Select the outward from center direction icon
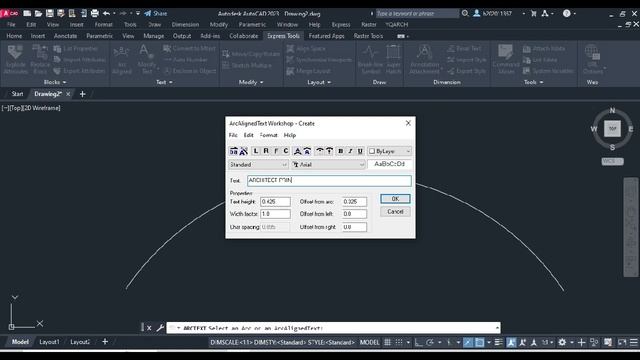The height and width of the screenshot is (360, 640). coord(320,151)
